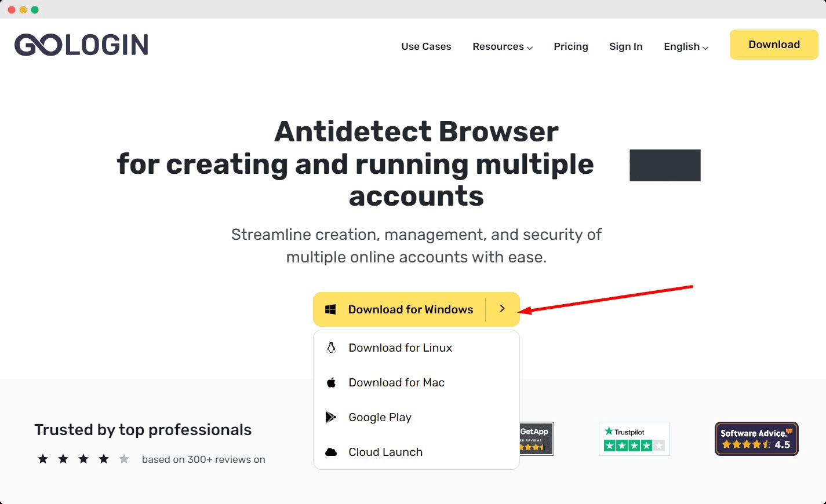The image size is (826, 504).
Task: Close the window with the red button
Action: pyautogui.click(x=12, y=10)
